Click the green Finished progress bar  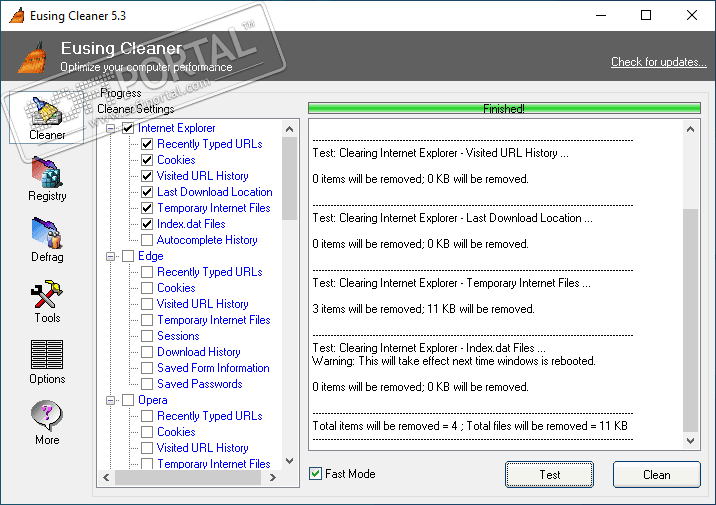click(504, 108)
